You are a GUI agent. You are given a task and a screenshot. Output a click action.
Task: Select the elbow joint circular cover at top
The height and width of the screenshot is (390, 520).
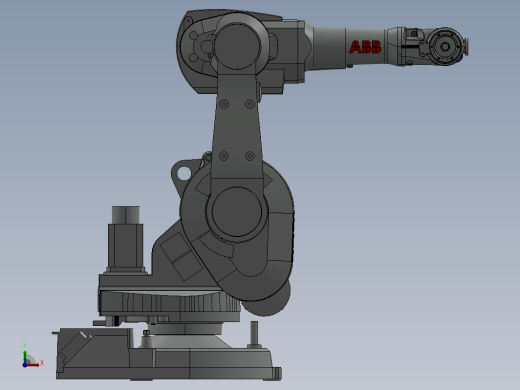pos(238,46)
